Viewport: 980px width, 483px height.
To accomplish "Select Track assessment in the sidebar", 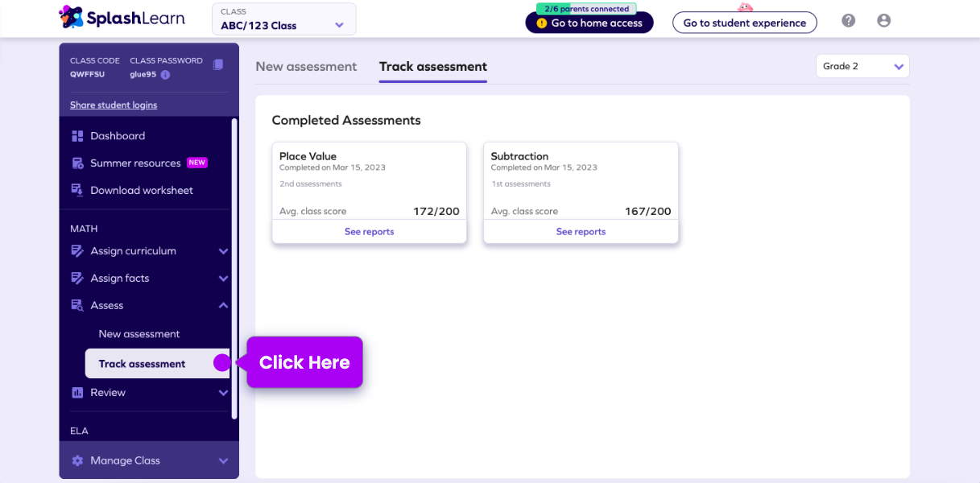I will [x=142, y=364].
